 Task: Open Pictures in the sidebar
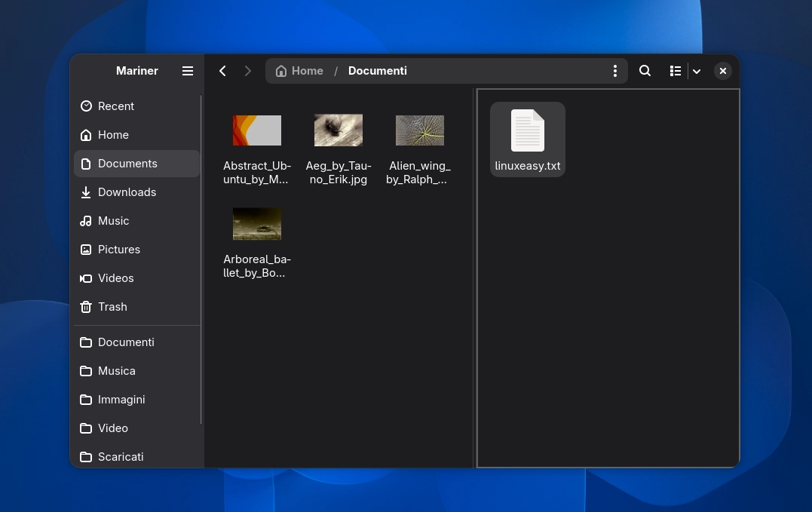click(136, 250)
